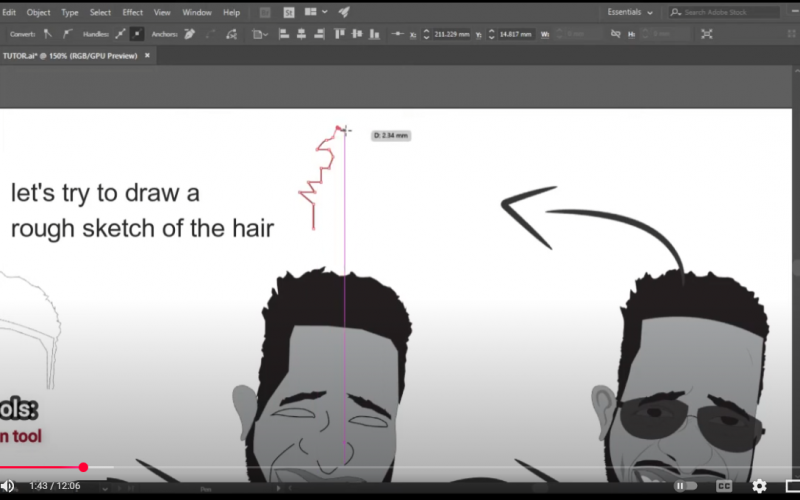This screenshot has width=800, height=500.
Task: Click the red video progress scrubber
Action: point(83,467)
